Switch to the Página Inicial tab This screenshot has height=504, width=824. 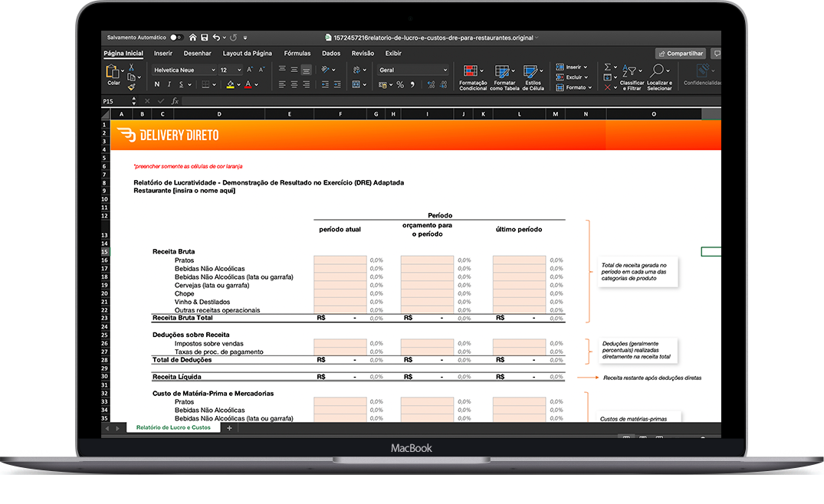123,53
